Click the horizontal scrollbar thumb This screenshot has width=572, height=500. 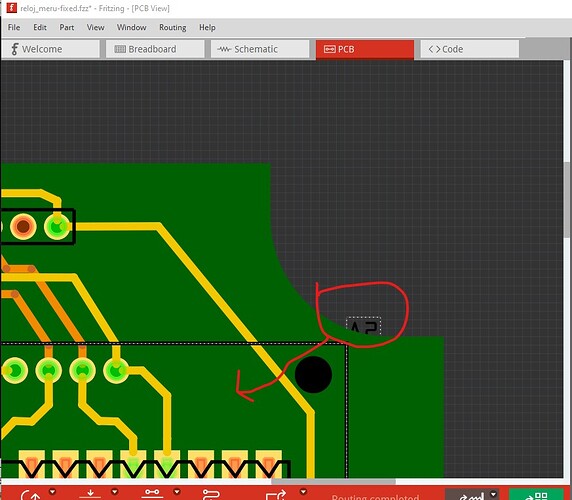(333, 481)
